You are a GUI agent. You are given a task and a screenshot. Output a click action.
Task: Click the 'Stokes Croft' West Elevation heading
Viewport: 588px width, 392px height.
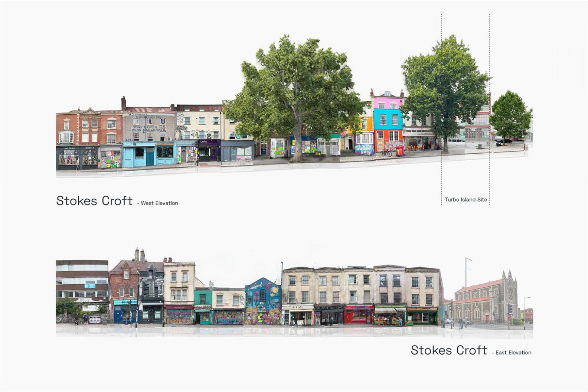94,201
